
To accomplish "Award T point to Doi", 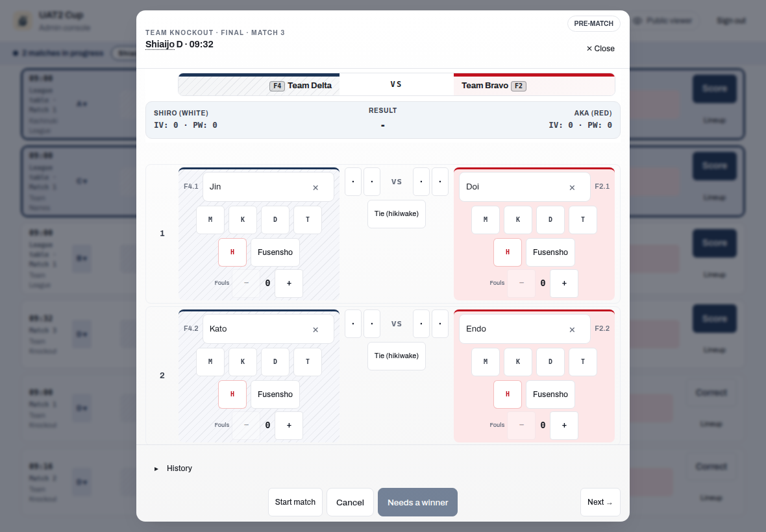I will (x=583, y=220).
